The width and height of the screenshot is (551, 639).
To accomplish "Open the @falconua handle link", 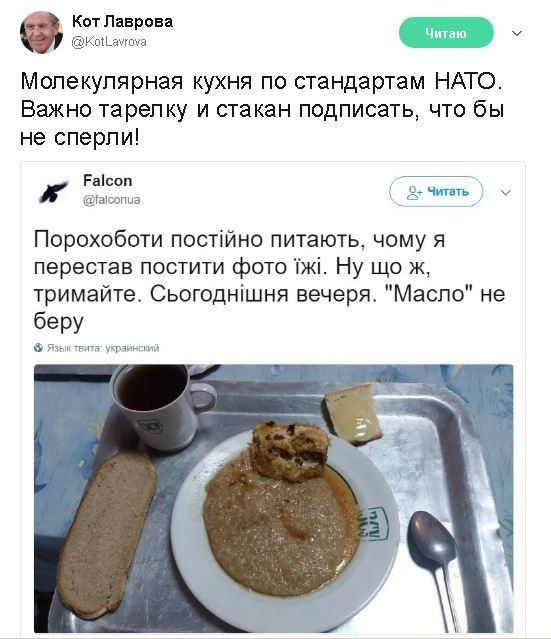I will pos(112,200).
